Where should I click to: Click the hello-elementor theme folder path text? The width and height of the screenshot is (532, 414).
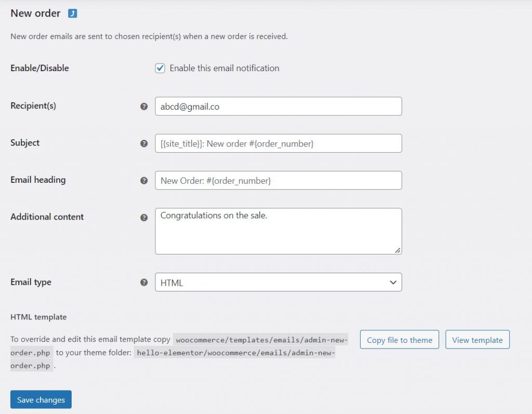236,353
